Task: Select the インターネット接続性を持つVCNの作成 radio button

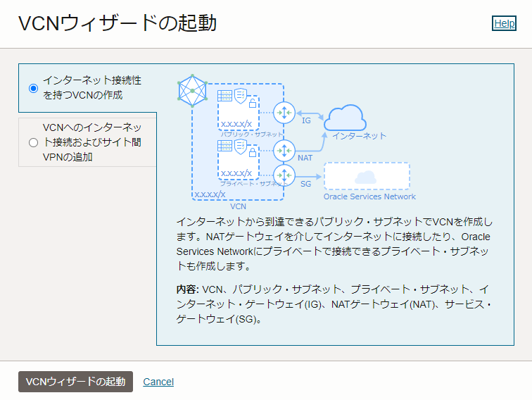Action: pos(33,88)
